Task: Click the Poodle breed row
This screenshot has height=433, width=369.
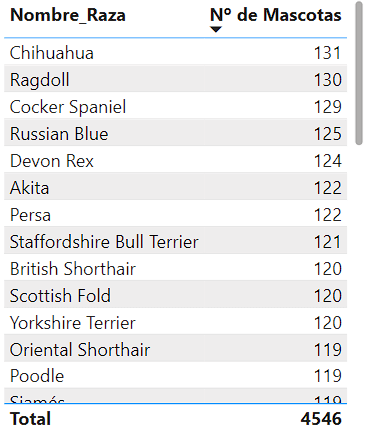Action: 175,376
